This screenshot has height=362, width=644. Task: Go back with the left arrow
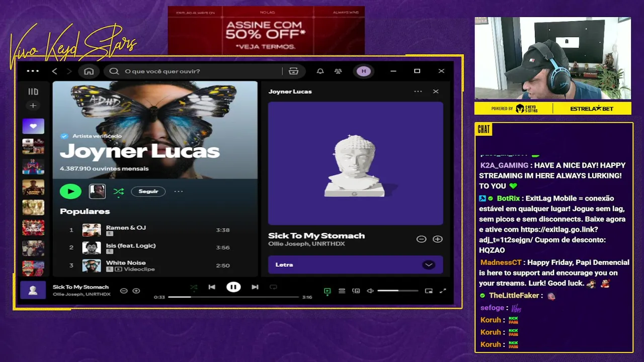55,71
